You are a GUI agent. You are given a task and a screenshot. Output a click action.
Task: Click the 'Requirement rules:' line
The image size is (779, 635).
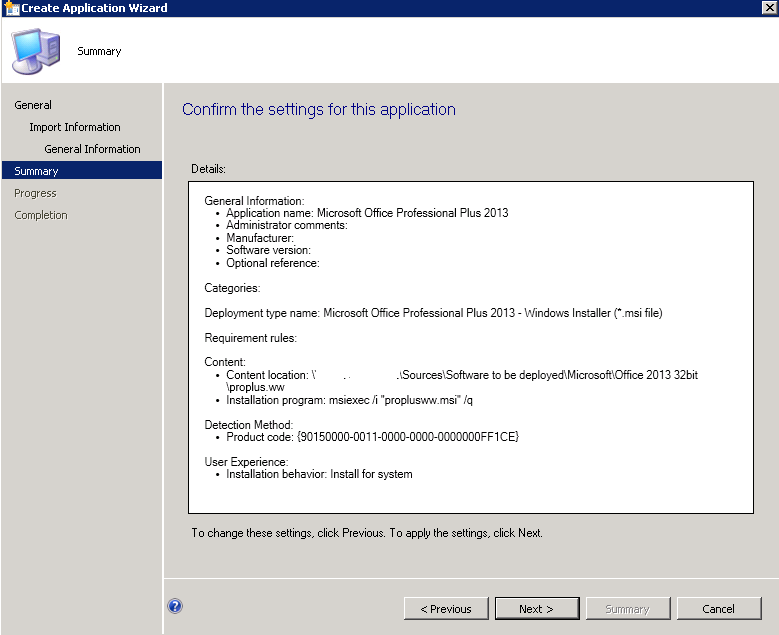(250, 338)
